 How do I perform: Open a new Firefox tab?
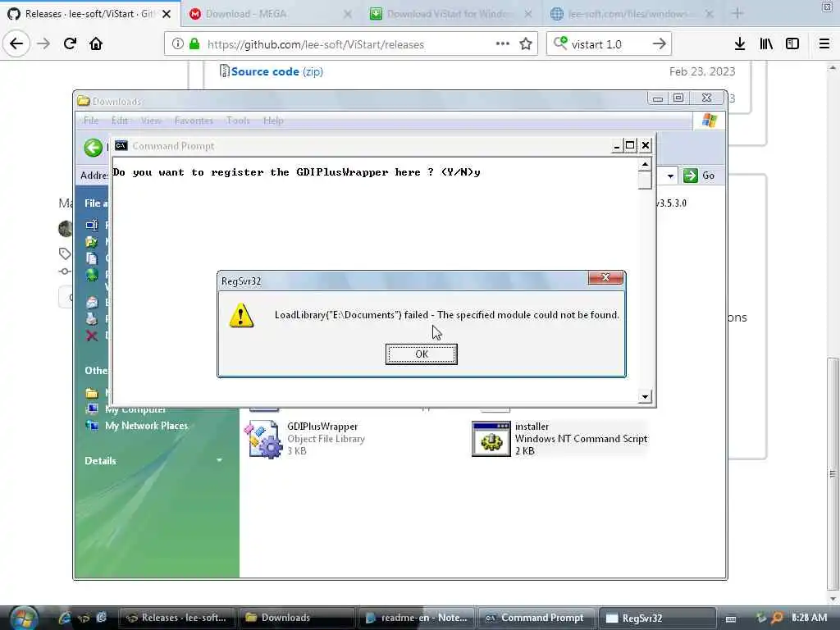737,13
